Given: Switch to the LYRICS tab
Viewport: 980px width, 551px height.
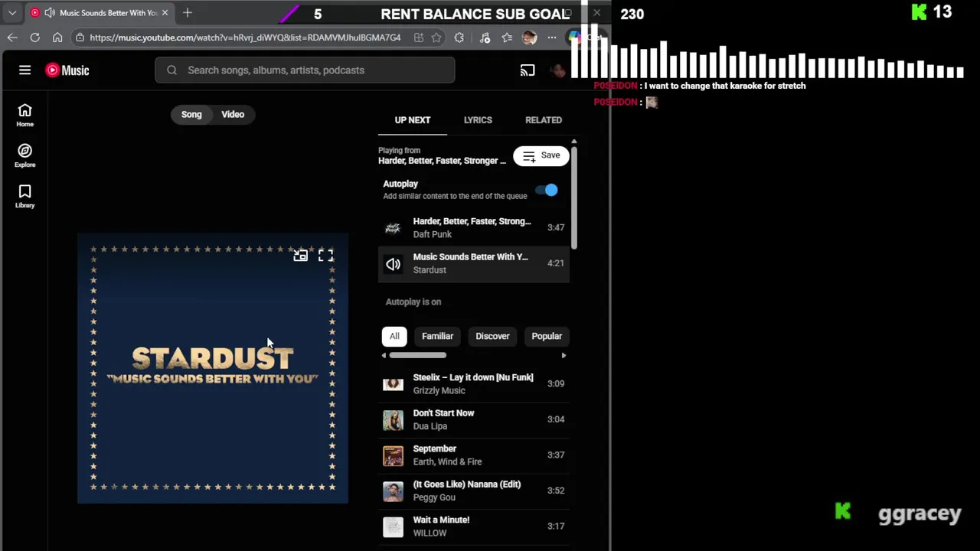Looking at the screenshot, I should [478, 120].
